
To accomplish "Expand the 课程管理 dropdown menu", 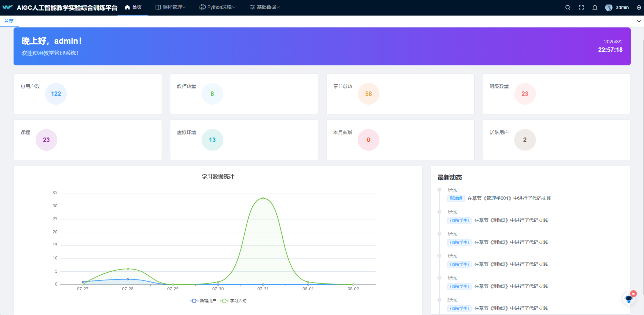I will (170, 7).
